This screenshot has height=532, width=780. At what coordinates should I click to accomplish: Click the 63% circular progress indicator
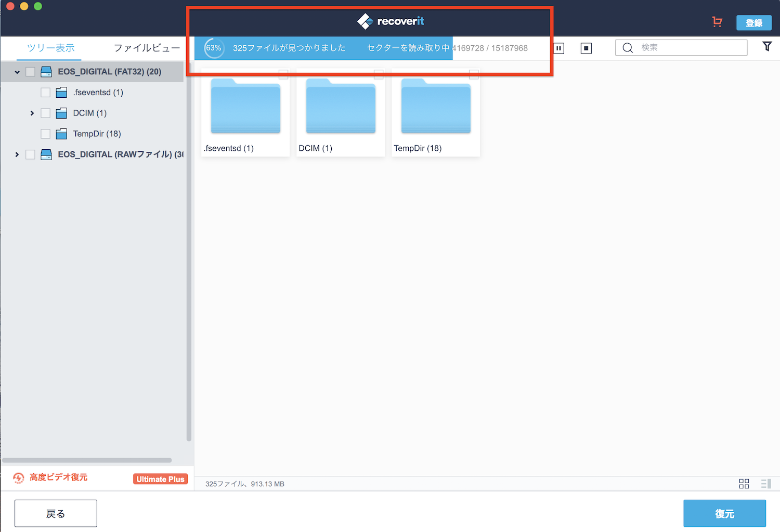214,48
